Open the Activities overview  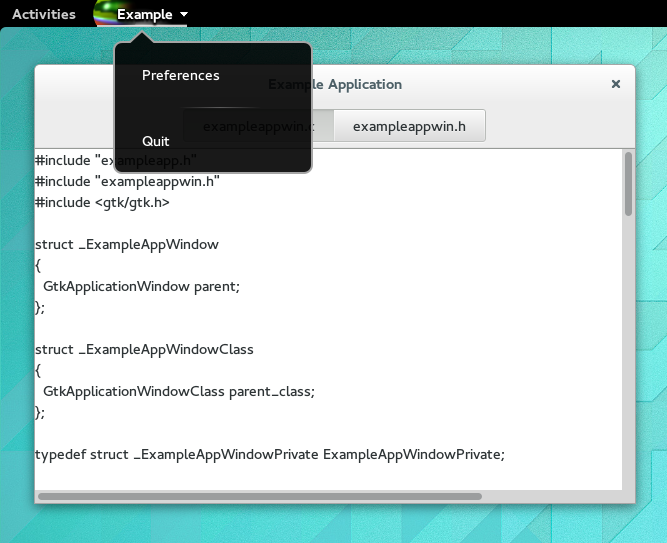click(x=43, y=14)
